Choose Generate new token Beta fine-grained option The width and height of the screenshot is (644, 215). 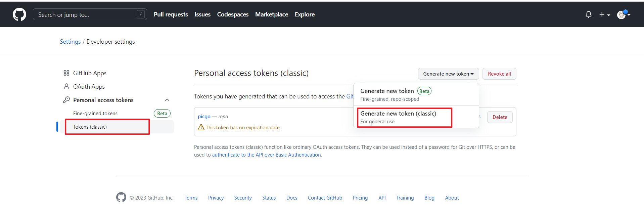click(416, 95)
